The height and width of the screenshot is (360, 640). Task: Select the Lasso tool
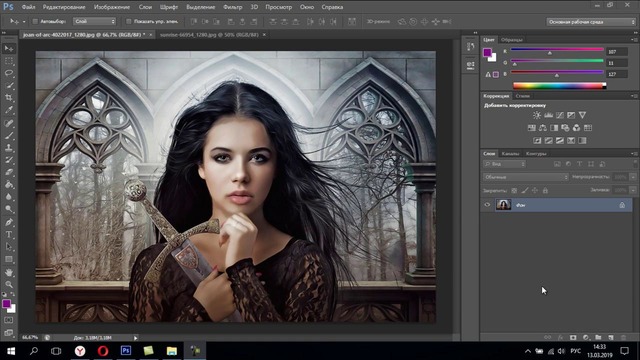tap(9, 73)
